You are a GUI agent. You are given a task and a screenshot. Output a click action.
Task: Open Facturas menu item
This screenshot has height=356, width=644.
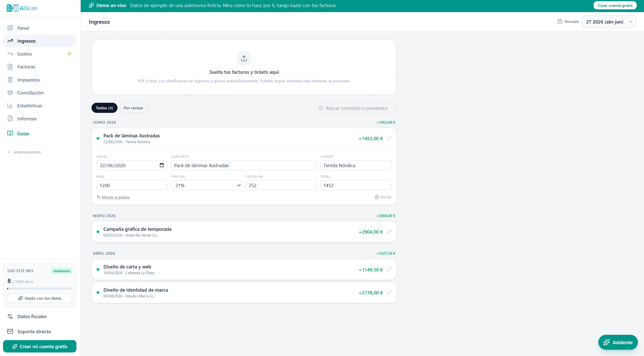pyautogui.click(x=40, y=67)
